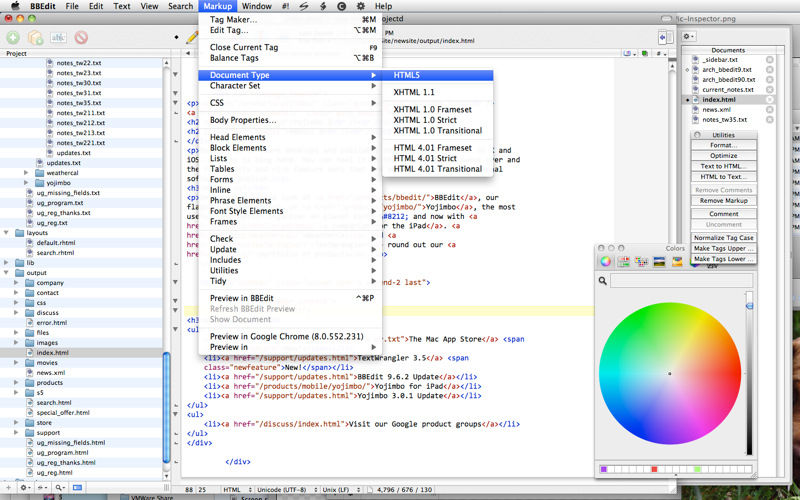Click the document icon in the status bar
This screenshot has height=500, width=800.
(x=370, y=490)
